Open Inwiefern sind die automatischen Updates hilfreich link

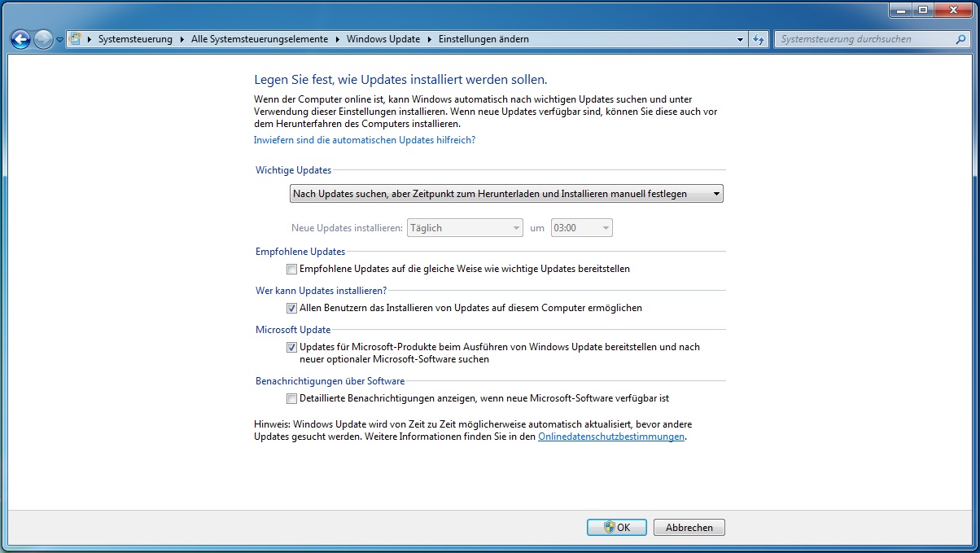[365, 140]
